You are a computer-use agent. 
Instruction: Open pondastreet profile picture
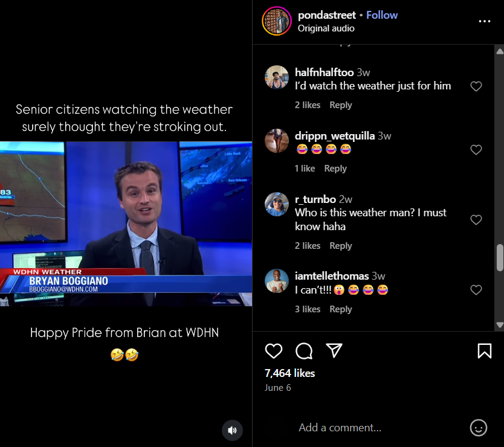pos(276,21)
